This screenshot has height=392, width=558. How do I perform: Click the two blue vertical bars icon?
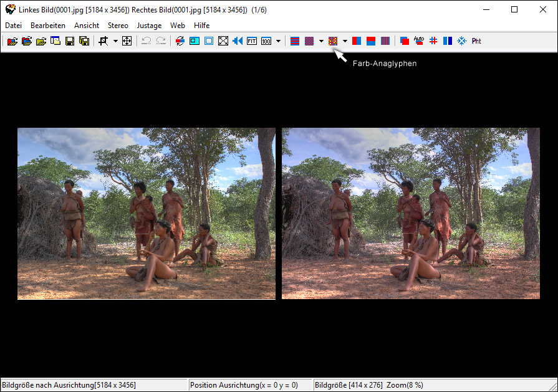448,41
